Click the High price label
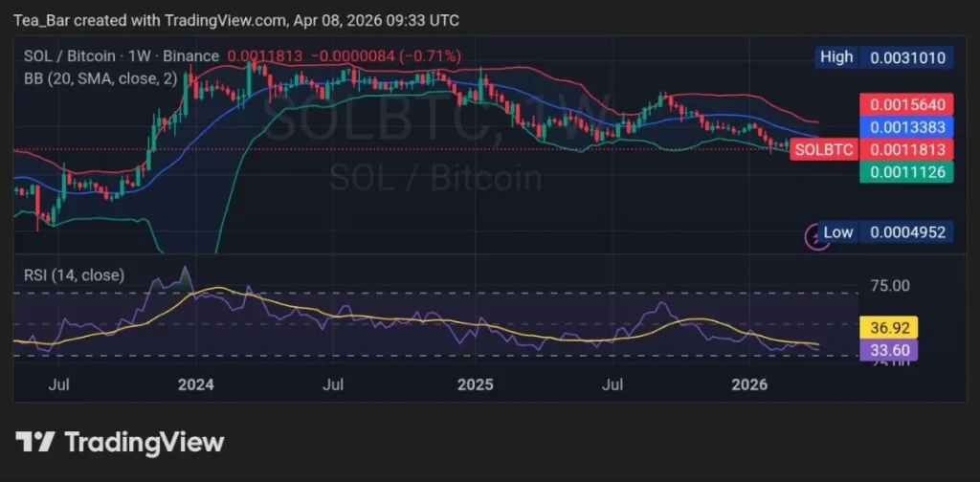 (836, 57)
